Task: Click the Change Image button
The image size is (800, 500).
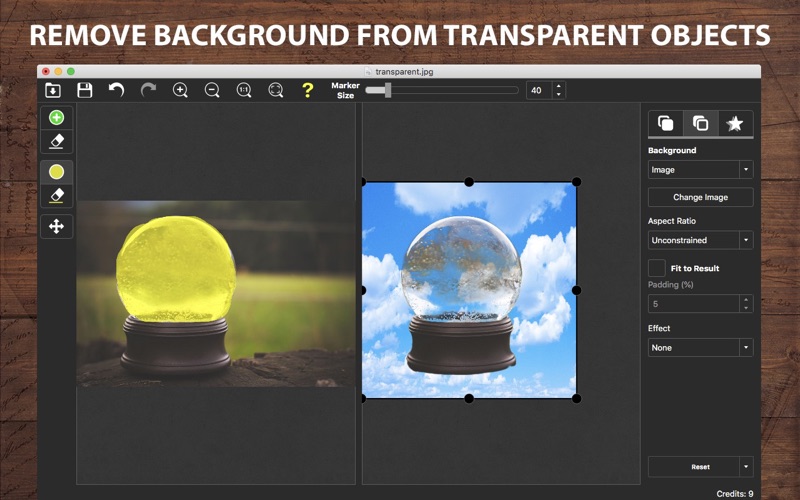Action: coord(700,197)
